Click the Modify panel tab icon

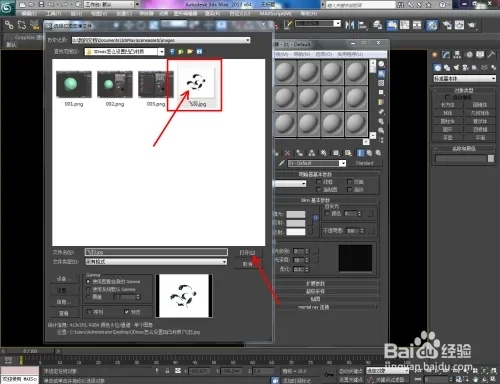(x=446, y=55)
